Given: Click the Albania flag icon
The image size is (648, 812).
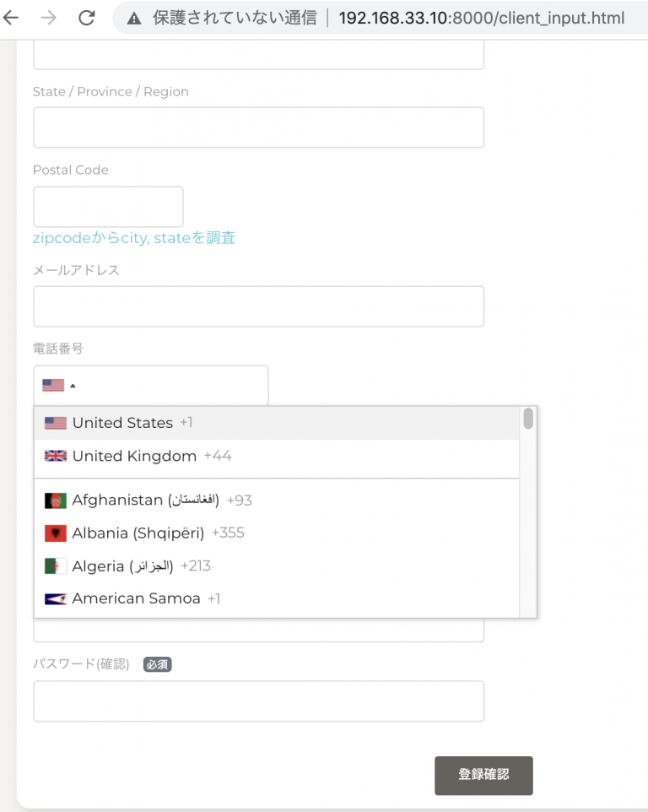Looking at the screenshot, I should tap(52, 533).
